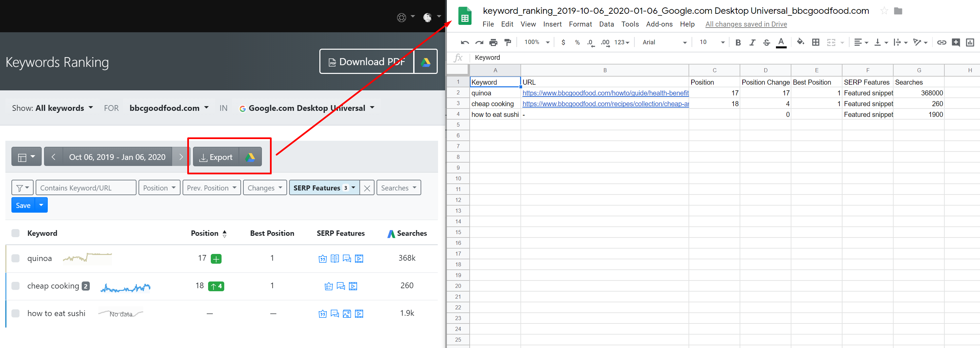The width and height of the screenshot is (980, 348).
Task: Open the Edit menu in Sheets
Action: pos(507,24)
